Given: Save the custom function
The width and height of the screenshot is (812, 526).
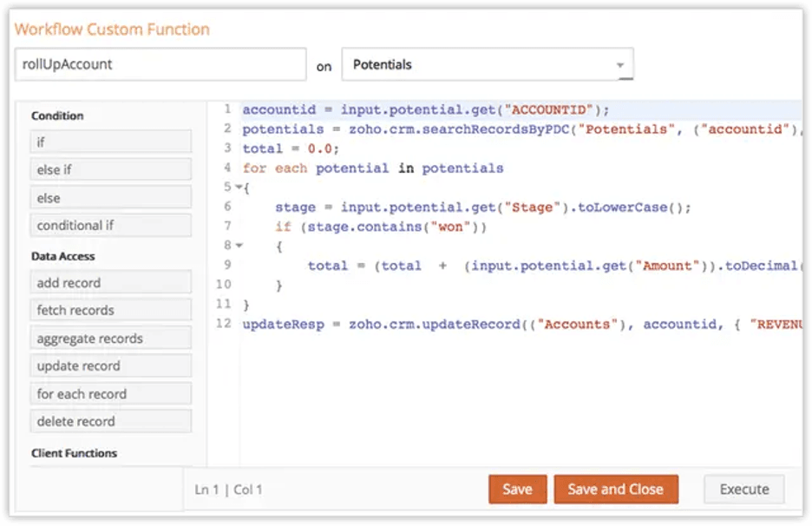Looking at the screenshot, I should tap(518, 489).
